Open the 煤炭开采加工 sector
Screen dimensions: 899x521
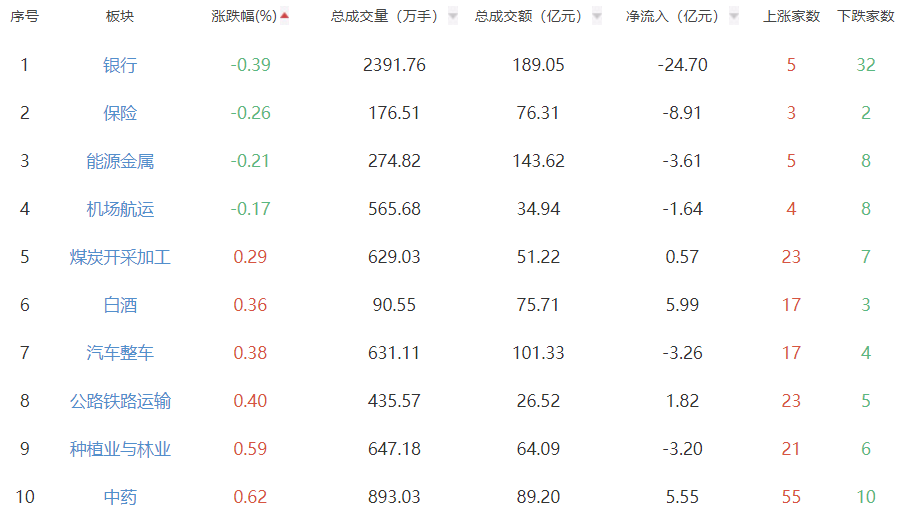click(120, 257)
